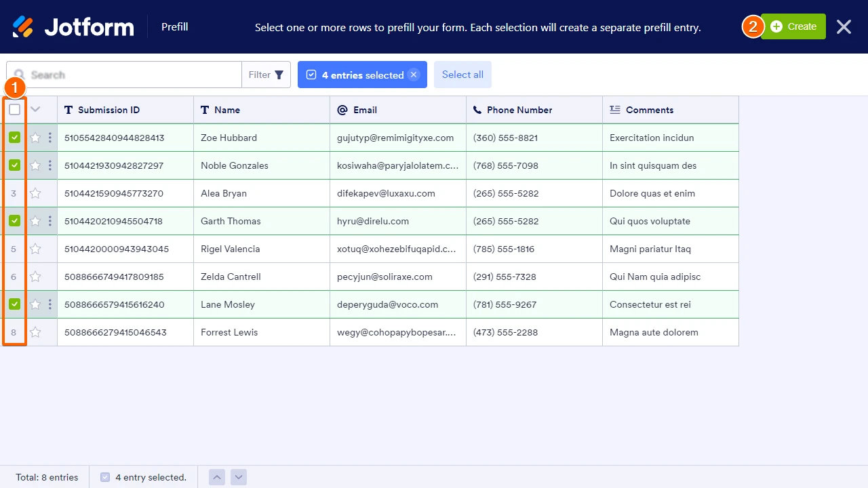The width and height of the screenshot is (868, 488).
Task: Go to previous entry with up arrow
Action: (x=217, y=477)
